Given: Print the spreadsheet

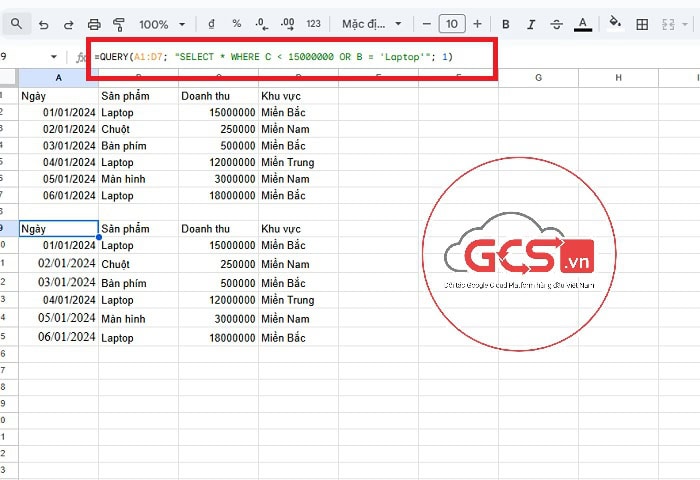Looking at the screenshot, I should click(94, 23).
